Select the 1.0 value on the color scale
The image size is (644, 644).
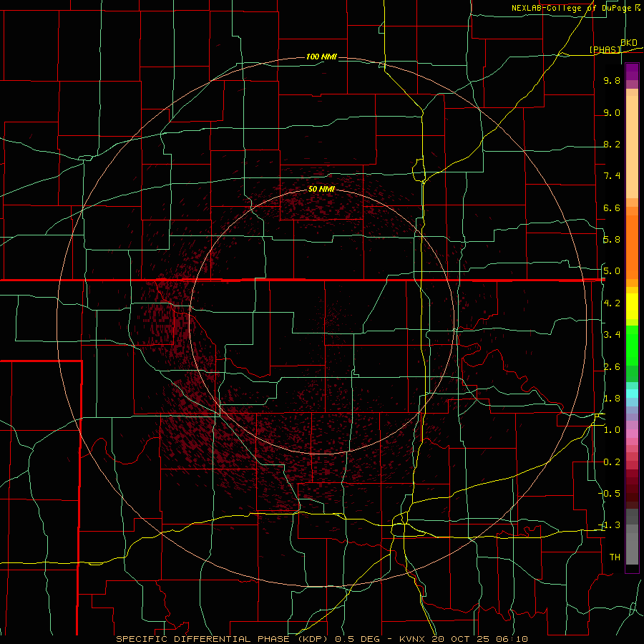click(x=612, y=430)
